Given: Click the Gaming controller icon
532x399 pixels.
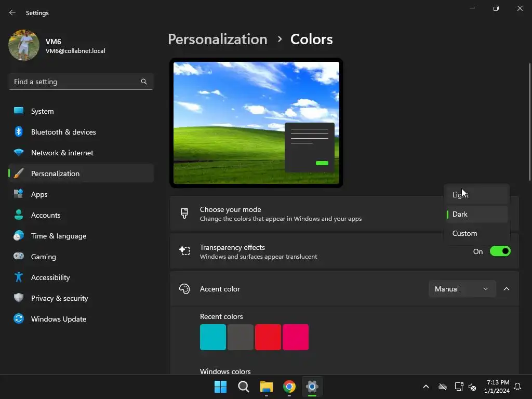Looking at the screenshot, I should pos(19,256).
